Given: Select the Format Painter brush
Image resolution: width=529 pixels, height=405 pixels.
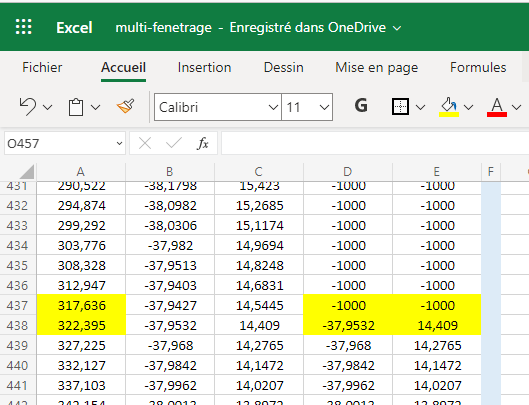Looking at the screenshot, I should coord(126,106).
